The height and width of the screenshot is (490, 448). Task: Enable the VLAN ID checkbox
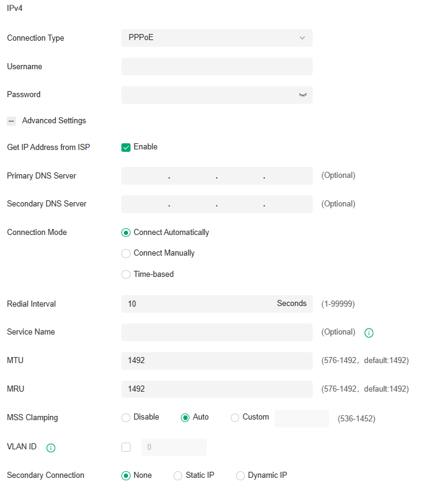tap(126, 447)
